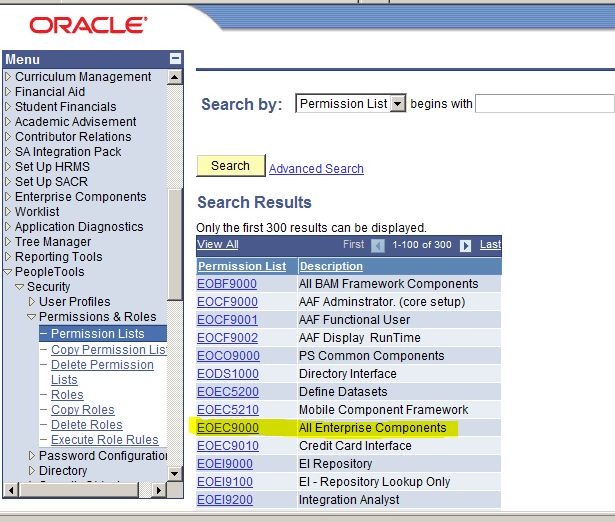Open Copy Permission Lists menu link
This screenshot has height=522, width=615.
click(x=108, y=349)
